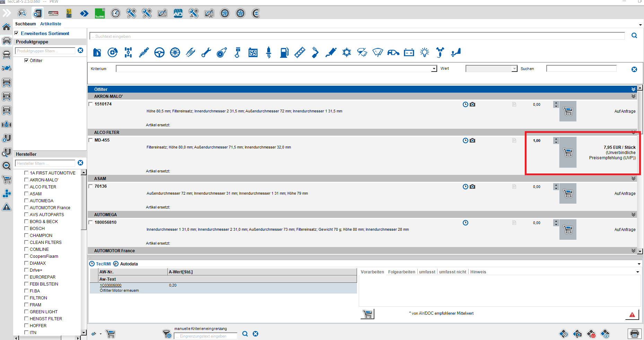644x340 pixels.
Task: Select the light bulb lighting category icon
Action: (425, 52)
